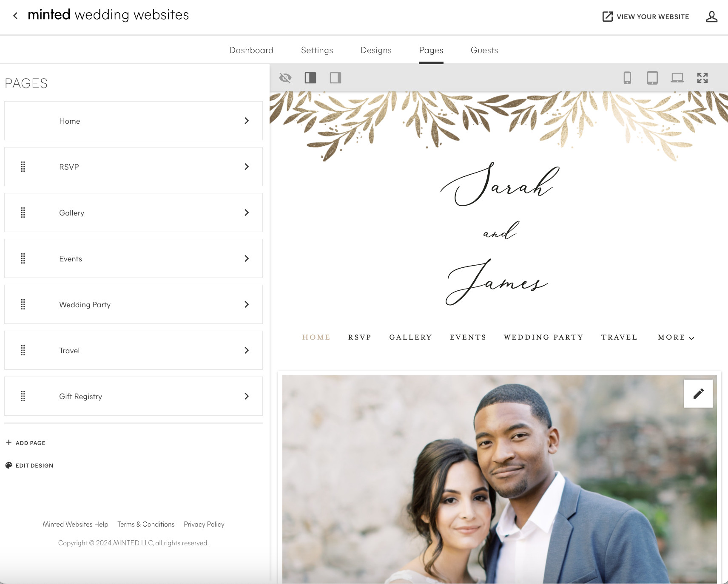Click the back arrow beside minted logo
Screen dimensions: 728x584
pos(15,16)
